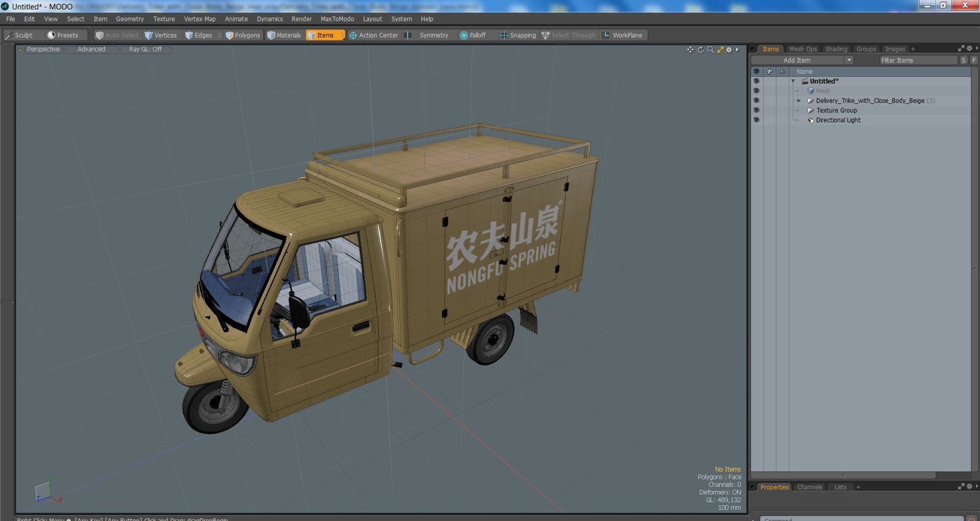Expand the Delivery_Trike_with_Close_Body_Beige group

click(799, 101)
